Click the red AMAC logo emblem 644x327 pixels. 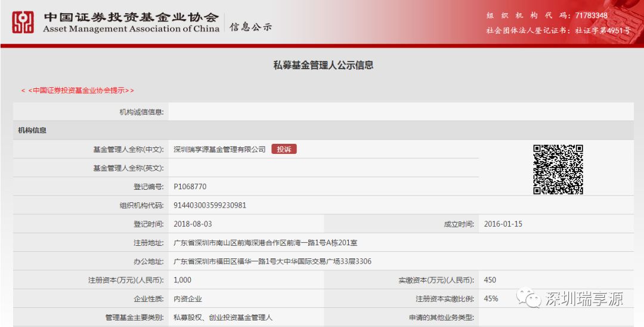23,21
